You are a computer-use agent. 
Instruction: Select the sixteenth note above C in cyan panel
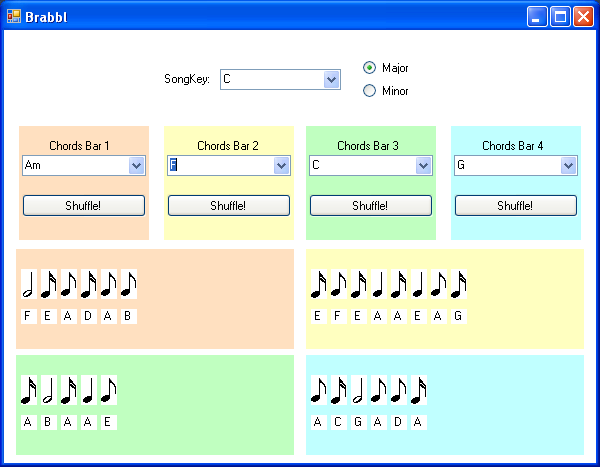[x=339, y=390]
